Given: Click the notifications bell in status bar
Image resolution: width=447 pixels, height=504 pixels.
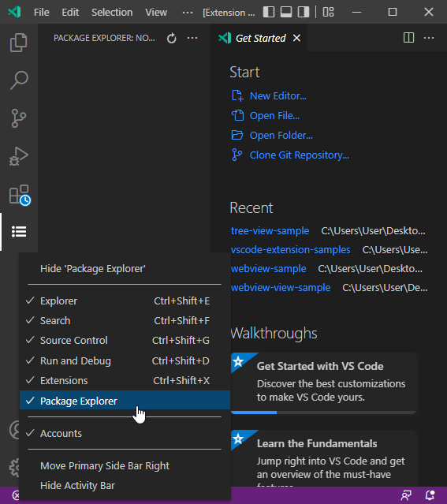Looking at the screenshot, I should click(430, 495).
